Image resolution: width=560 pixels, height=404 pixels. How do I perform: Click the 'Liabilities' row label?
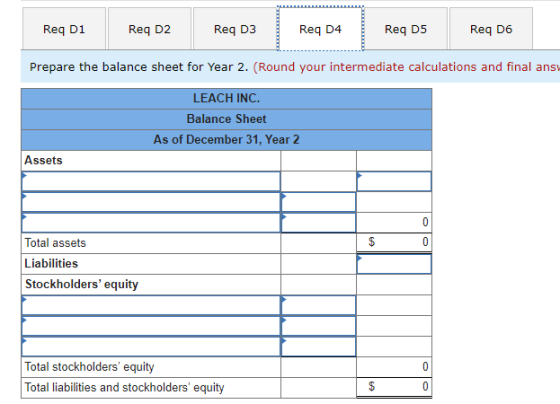click(51, 264)
